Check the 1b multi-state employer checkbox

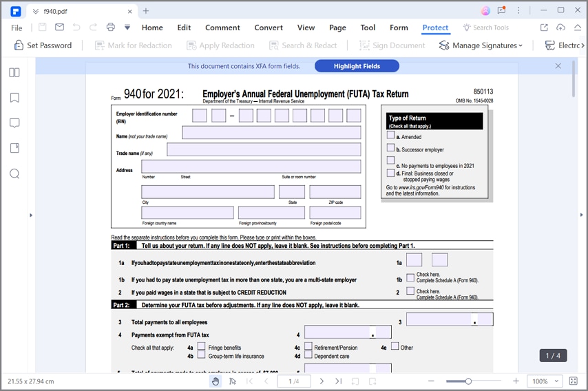point(410,278)
